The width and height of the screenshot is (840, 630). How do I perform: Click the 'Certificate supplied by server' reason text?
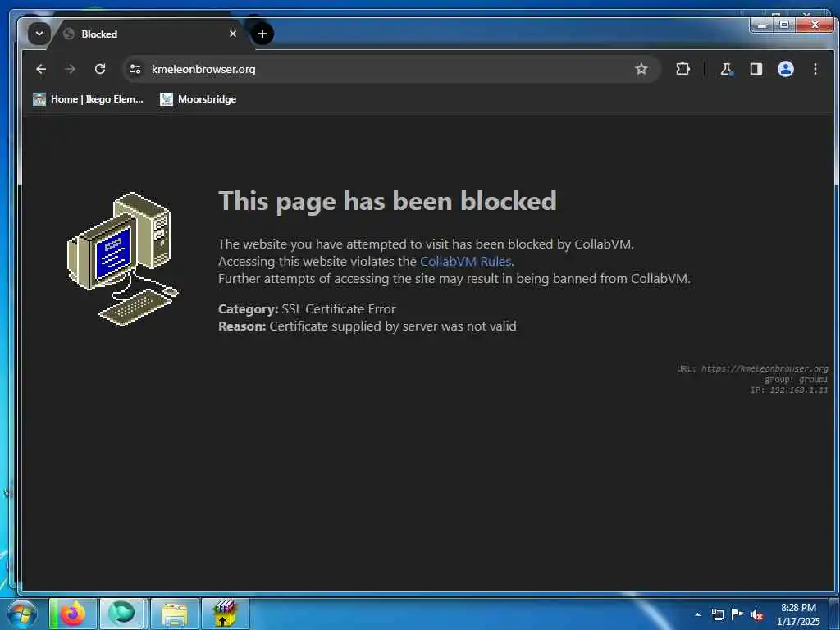[x=393, y=326]
